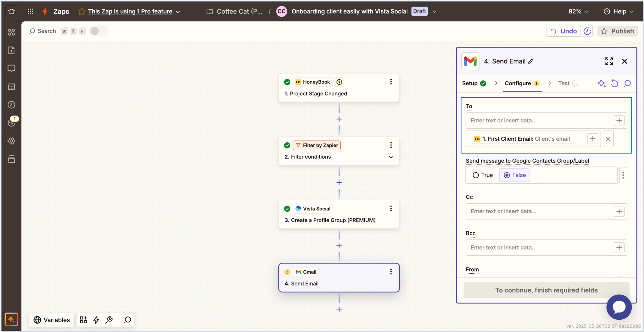
Task: Click the add-app grid icon in bottom toolbar
Action: pyautogui.click(x=83, y=320)
